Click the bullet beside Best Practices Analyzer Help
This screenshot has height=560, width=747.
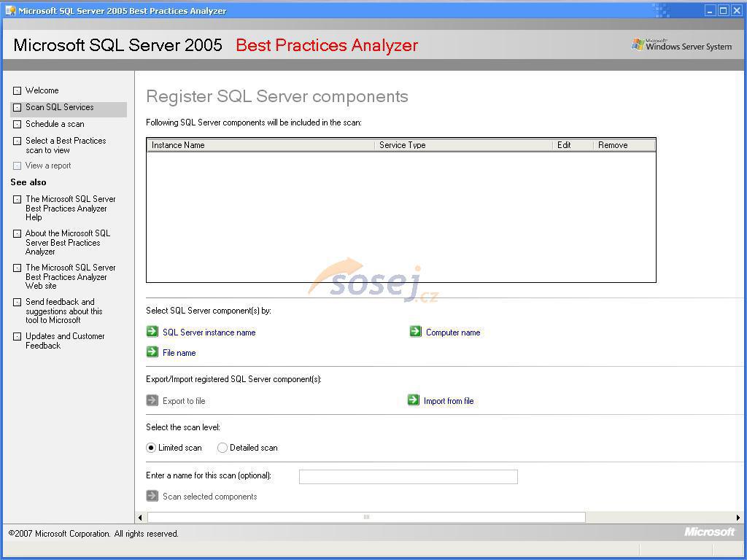[18, 200]
